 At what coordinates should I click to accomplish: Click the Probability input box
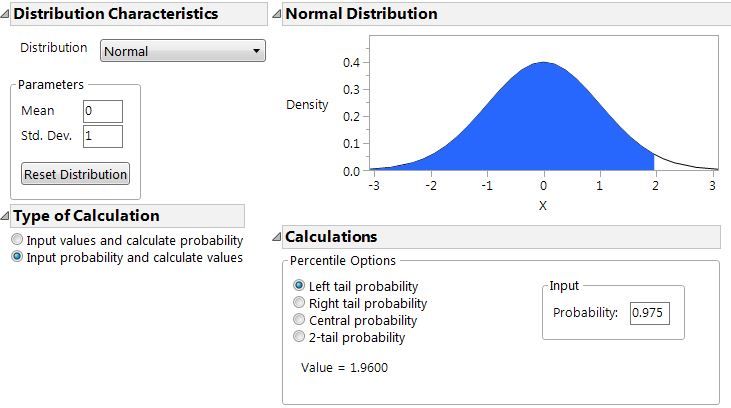(x=649, y=313)
